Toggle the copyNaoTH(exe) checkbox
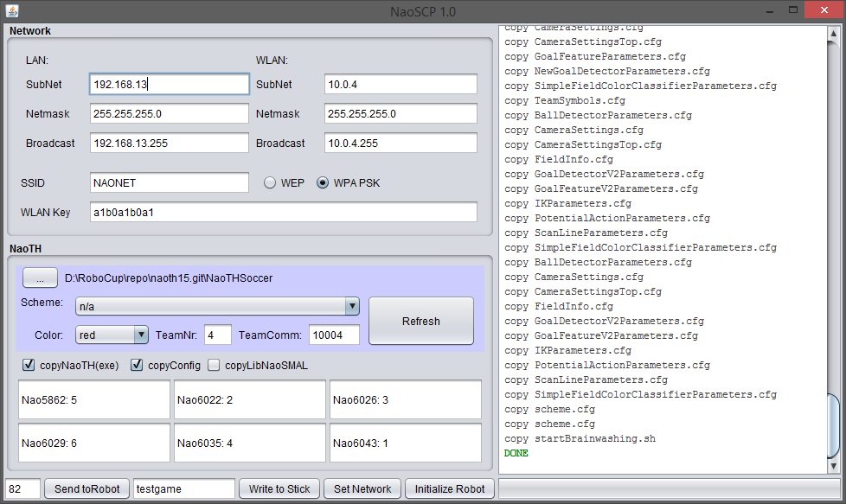 29,365
